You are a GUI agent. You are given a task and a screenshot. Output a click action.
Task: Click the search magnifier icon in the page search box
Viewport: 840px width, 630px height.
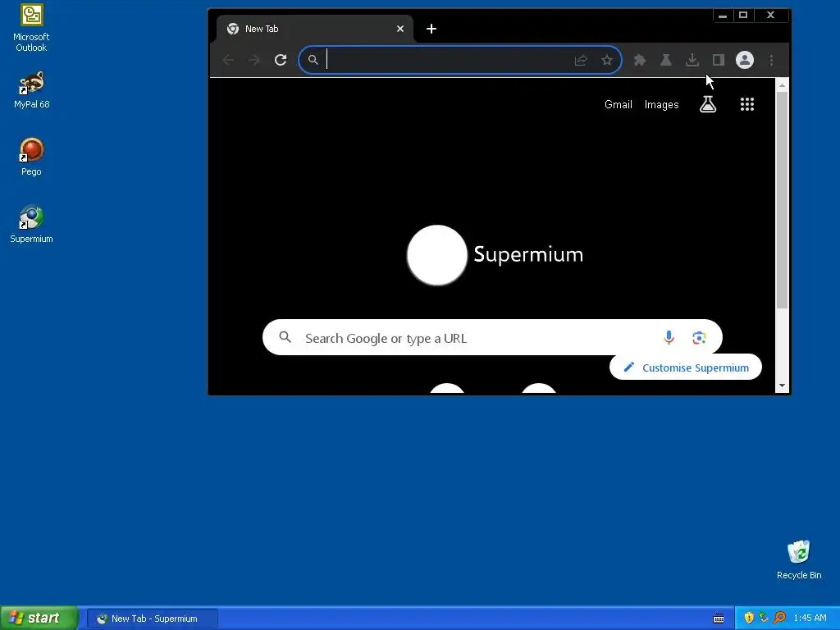285,337
